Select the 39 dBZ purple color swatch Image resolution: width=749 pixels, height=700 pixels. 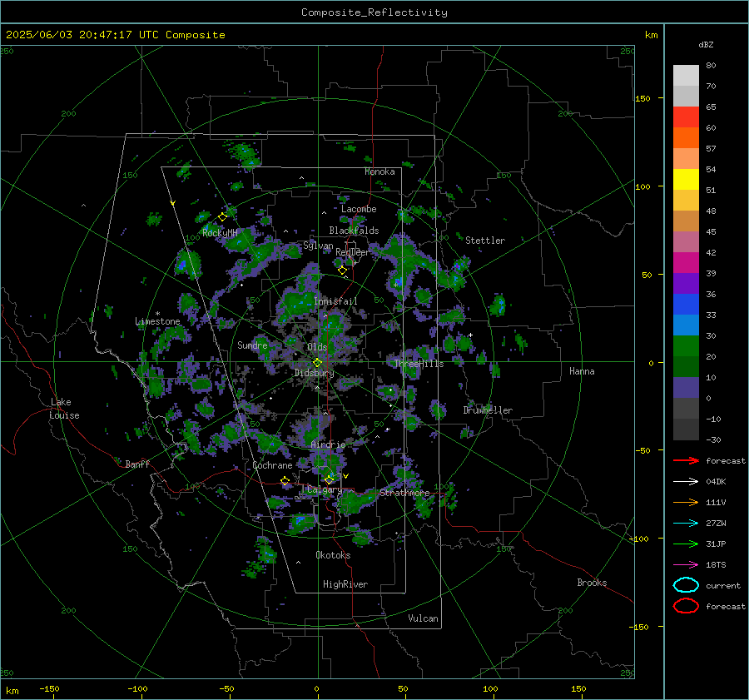tap(686, 283)
